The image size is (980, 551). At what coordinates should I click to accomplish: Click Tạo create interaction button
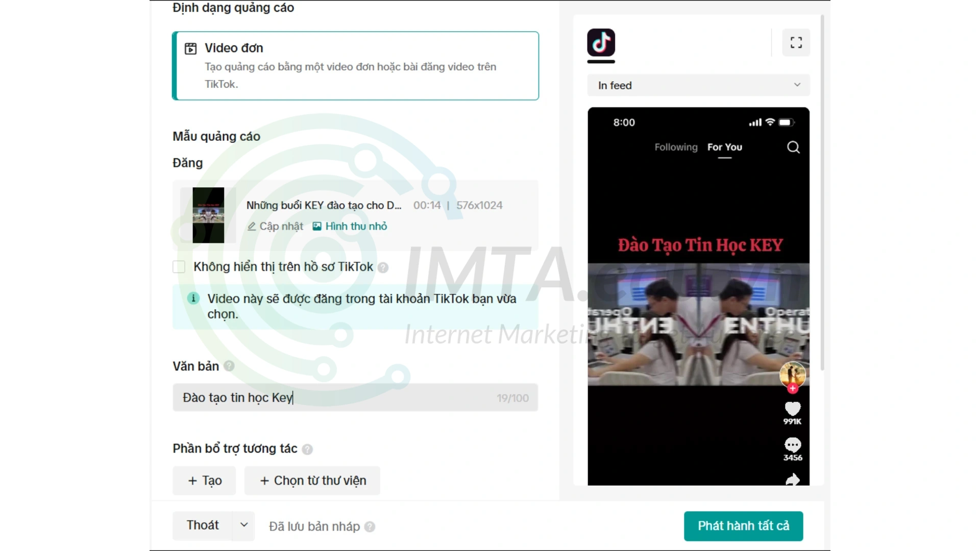tap(205, 481)
